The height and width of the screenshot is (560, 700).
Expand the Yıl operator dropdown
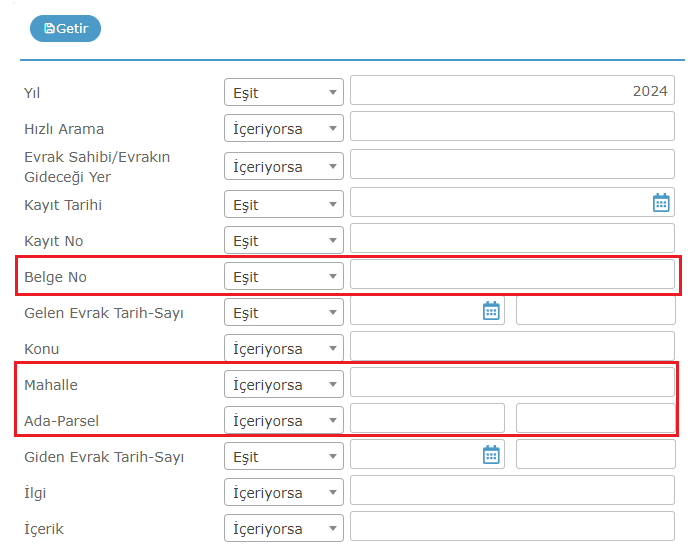pyautogui.click(x=284, y=92)
